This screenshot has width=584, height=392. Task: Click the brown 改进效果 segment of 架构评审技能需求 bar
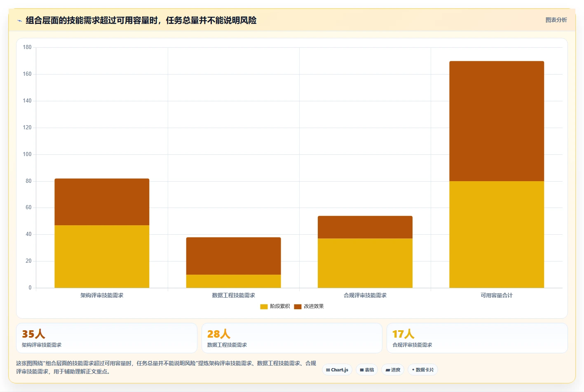click(x=102, y=202)
